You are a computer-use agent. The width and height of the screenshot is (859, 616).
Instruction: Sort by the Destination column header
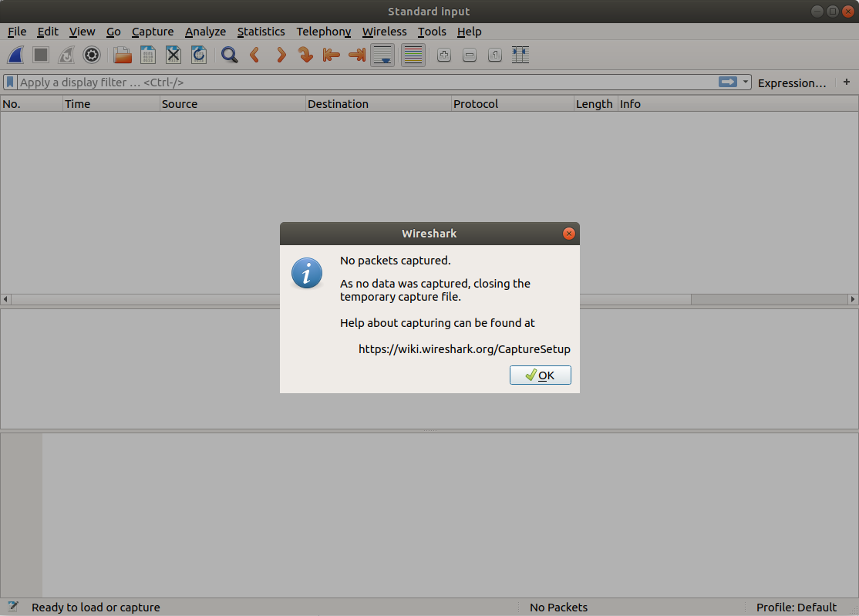[379, 104]
